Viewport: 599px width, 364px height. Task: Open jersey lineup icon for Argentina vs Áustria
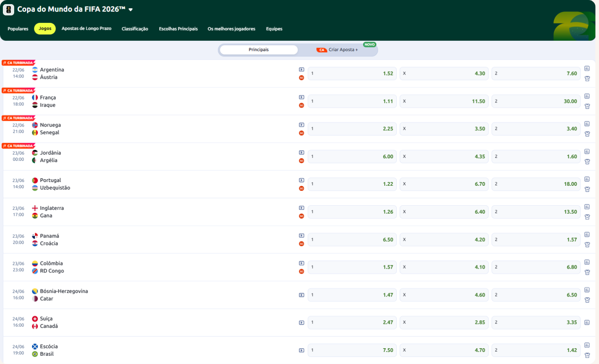click(x=587, y=79)
